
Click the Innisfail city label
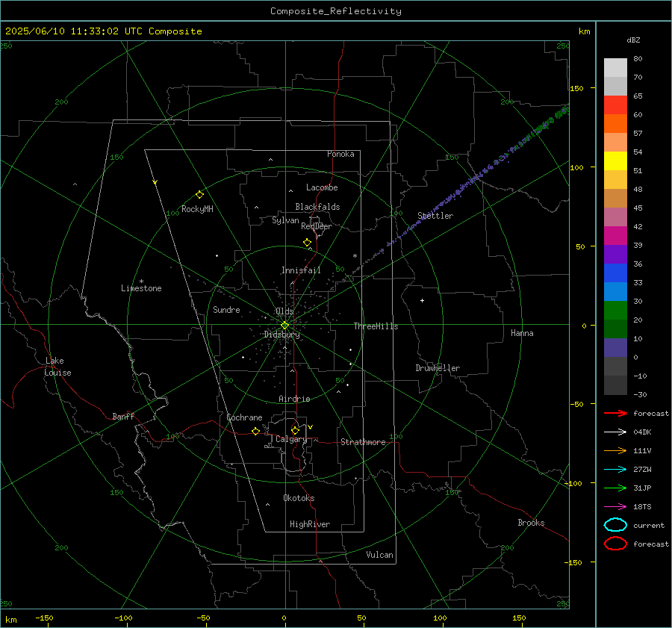[x=301, y=270]
